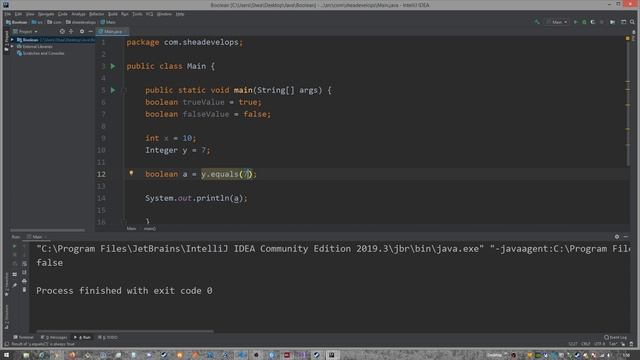Viewport: 640px width, 360px height.
Task: Select the Main.java editor tab
Action: point(111,31)
